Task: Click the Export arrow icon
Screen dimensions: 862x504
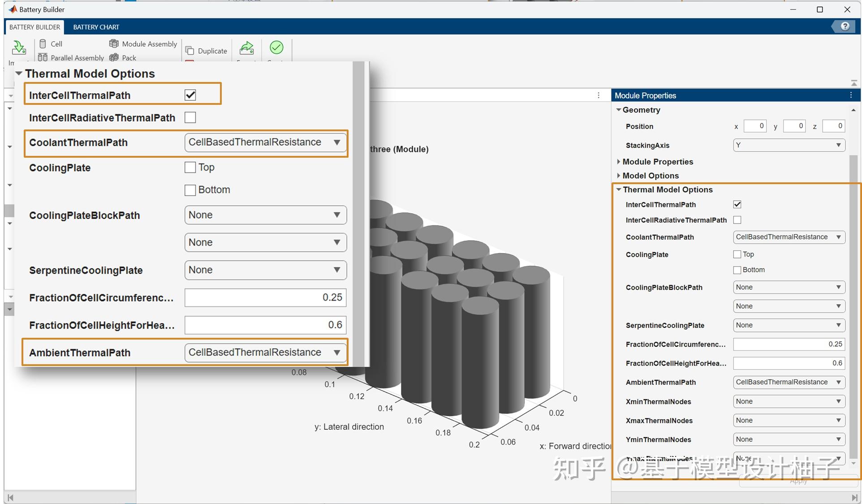Action: 246,48
